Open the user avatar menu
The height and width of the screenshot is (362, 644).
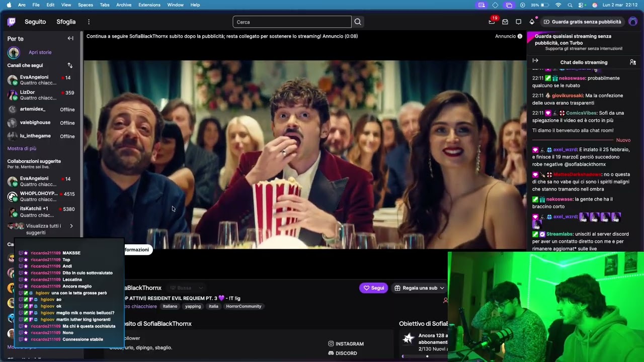(633, 22)
